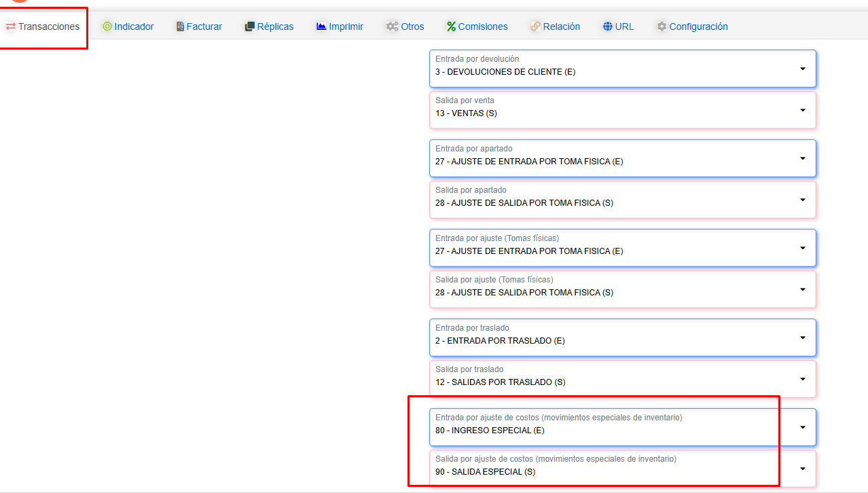Click the Facturar document icon
The width and height of the screenshot is (868, 493).
coord(180,26)
